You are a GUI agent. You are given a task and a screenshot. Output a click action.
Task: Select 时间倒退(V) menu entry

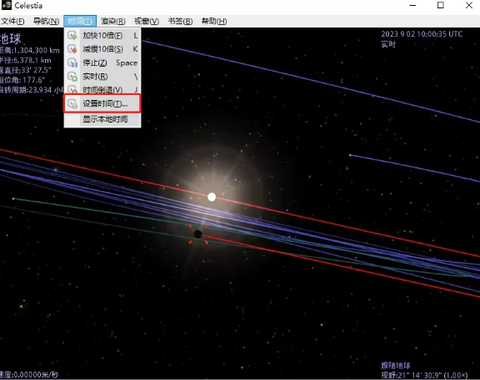click(103, 89)
